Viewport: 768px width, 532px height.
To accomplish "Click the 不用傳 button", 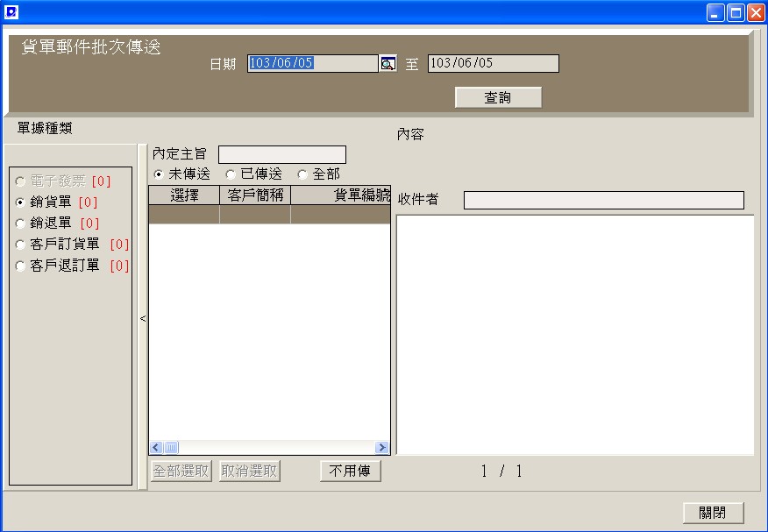I will pos(350,472).
